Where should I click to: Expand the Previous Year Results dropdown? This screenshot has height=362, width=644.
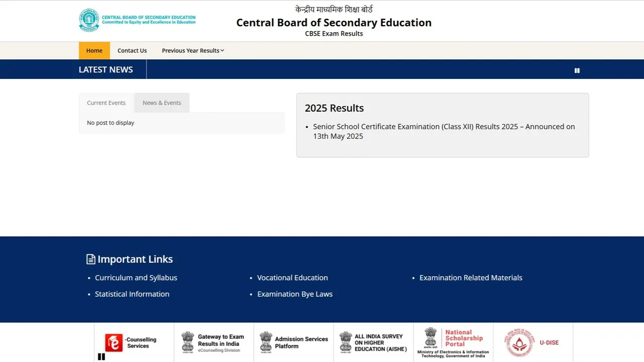point(193,50)
